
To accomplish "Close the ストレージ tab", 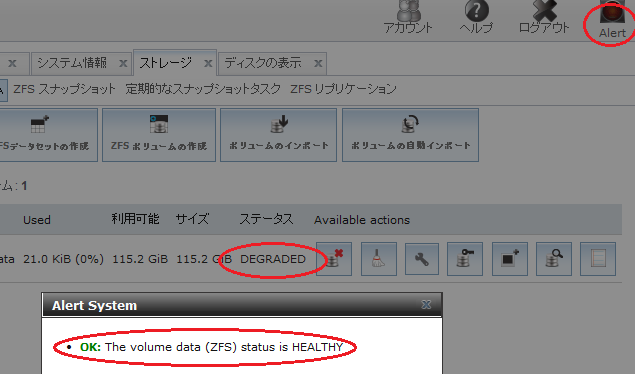I will coord(208,64).
